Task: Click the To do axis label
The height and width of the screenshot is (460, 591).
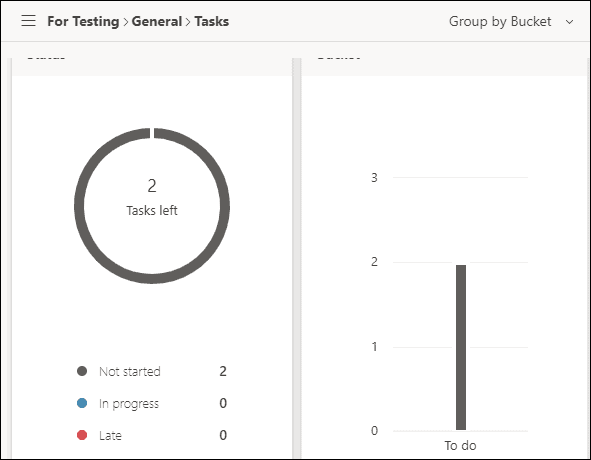Action: point(460,445)
